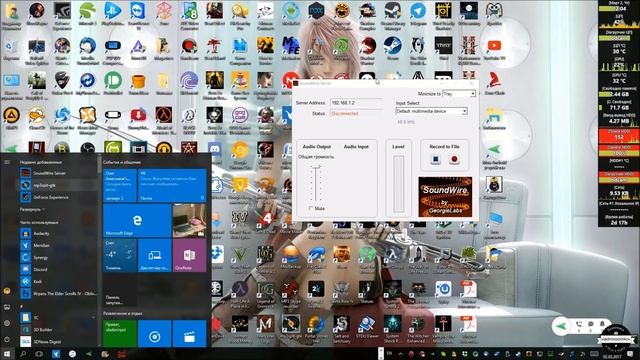Click the user account icon in Start rail
The width and height of the screenshot is (640, 360).
[7, 291]
